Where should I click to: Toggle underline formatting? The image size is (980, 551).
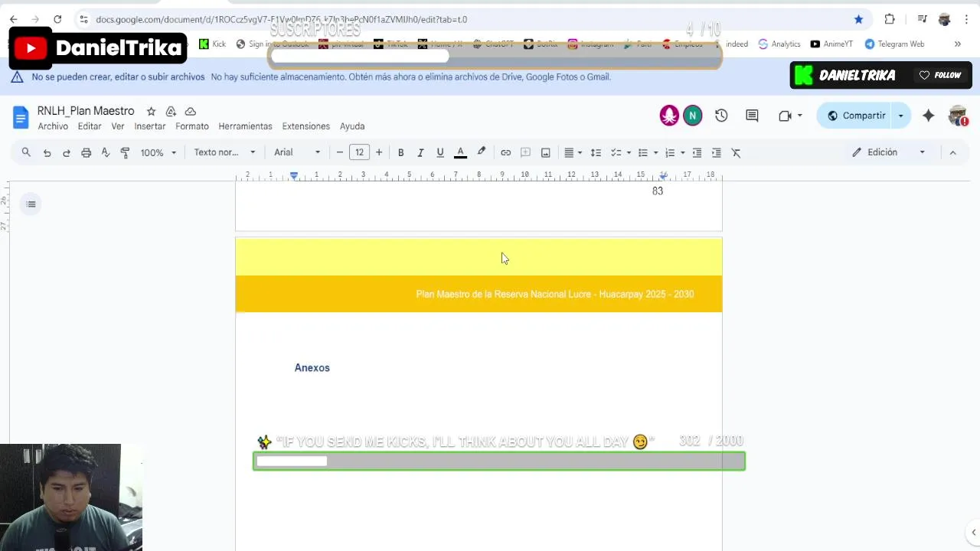point(440,152)
